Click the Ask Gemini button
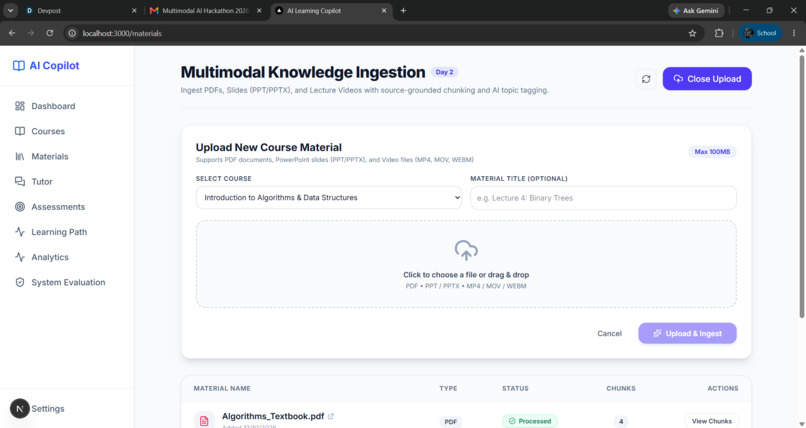This screenshot has height=428, width=806. point(696,10)
